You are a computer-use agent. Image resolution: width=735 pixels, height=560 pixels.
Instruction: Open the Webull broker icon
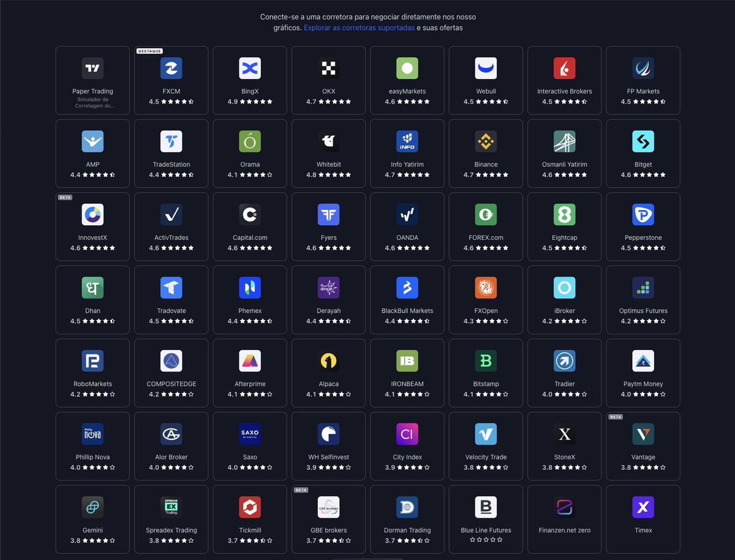[486, 69]
